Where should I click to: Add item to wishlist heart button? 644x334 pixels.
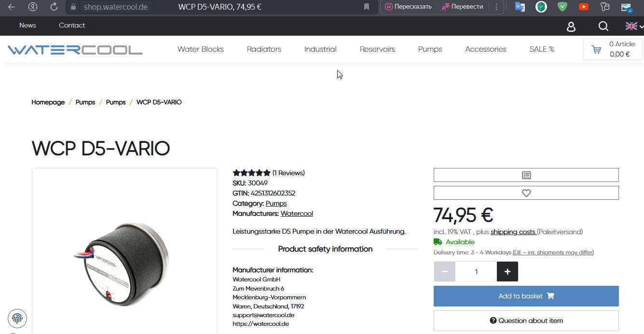526,193
